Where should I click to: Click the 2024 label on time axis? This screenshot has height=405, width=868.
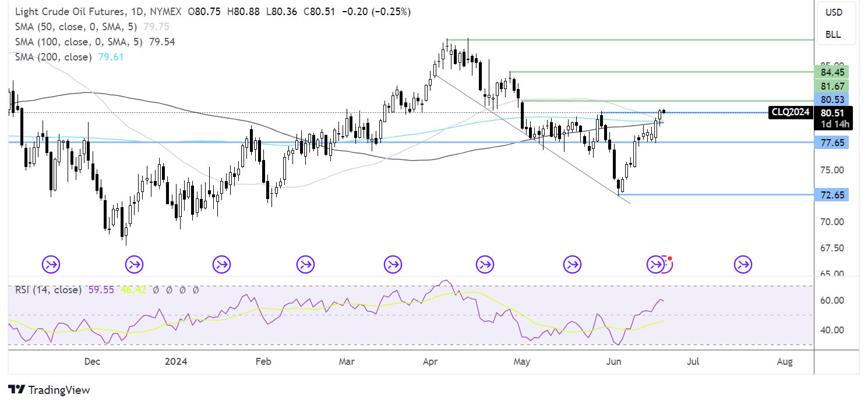tap(176, 362)
